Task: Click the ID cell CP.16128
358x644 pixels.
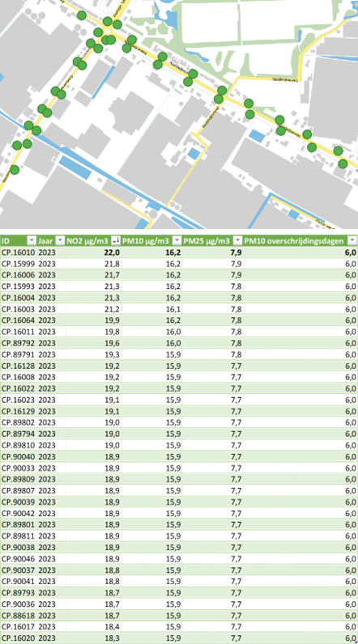Action: pos(19,366)
